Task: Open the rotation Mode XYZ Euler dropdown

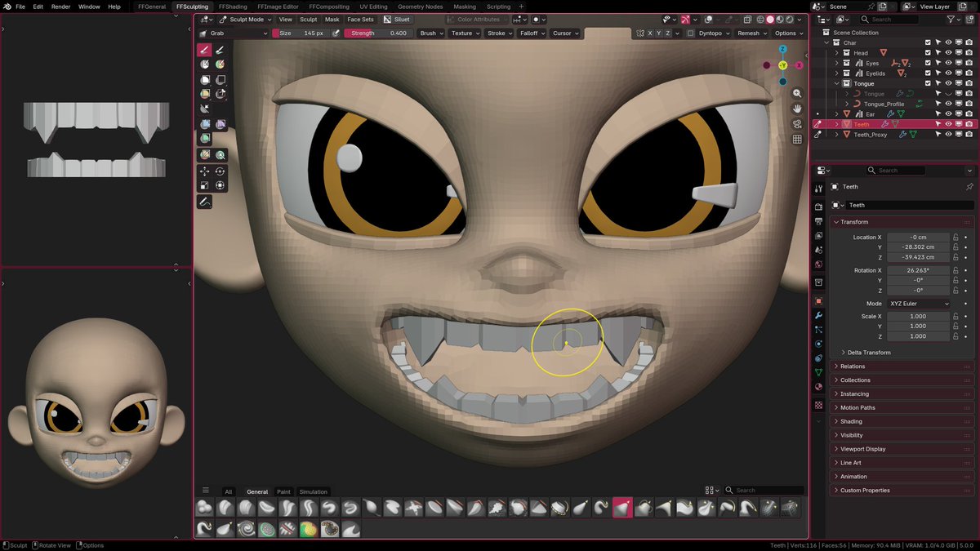Action: (919, 304)
